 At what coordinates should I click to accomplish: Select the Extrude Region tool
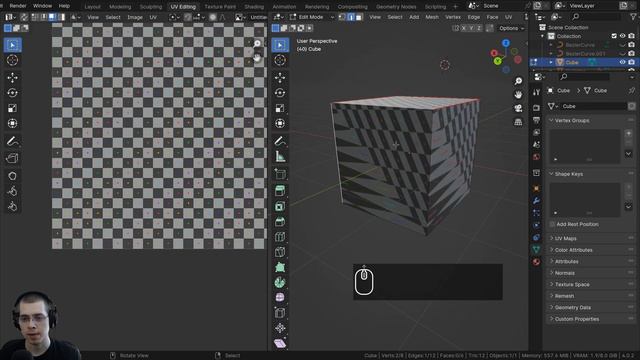(280, 191)
